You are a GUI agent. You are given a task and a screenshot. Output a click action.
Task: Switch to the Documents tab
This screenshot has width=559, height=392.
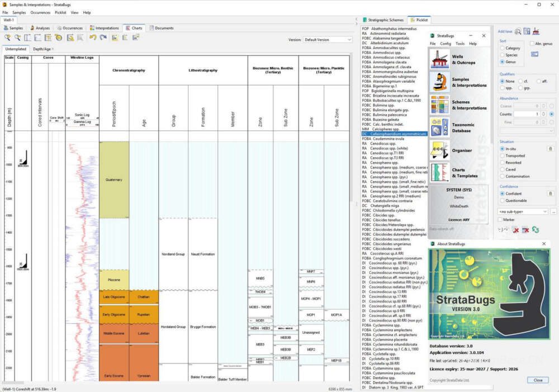pos(162,28)
